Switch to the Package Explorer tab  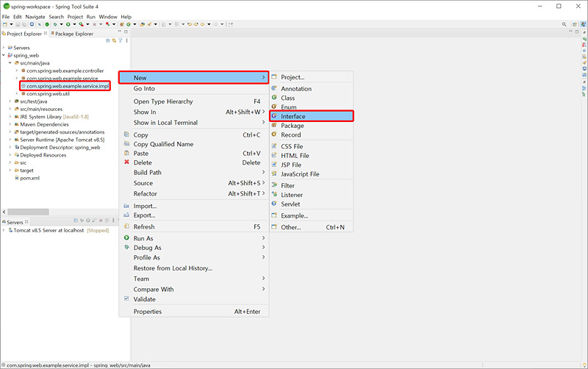[72, 34]
